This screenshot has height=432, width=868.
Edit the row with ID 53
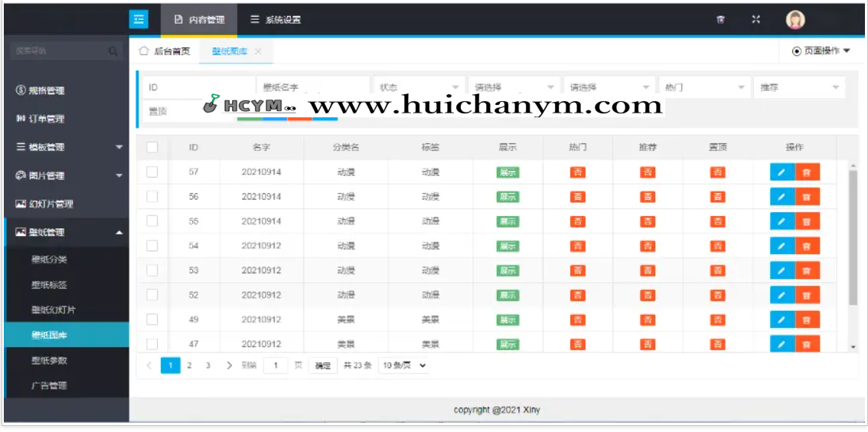click(x=782, y=271)
